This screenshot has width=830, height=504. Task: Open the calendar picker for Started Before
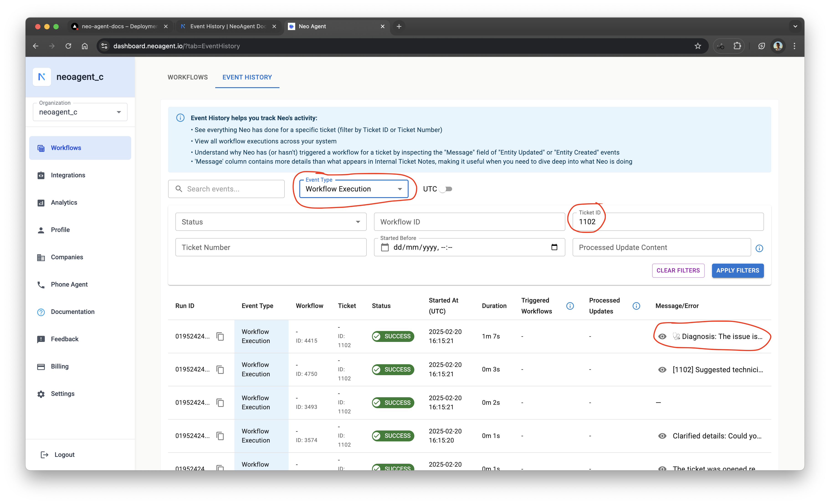pos(554,247)
